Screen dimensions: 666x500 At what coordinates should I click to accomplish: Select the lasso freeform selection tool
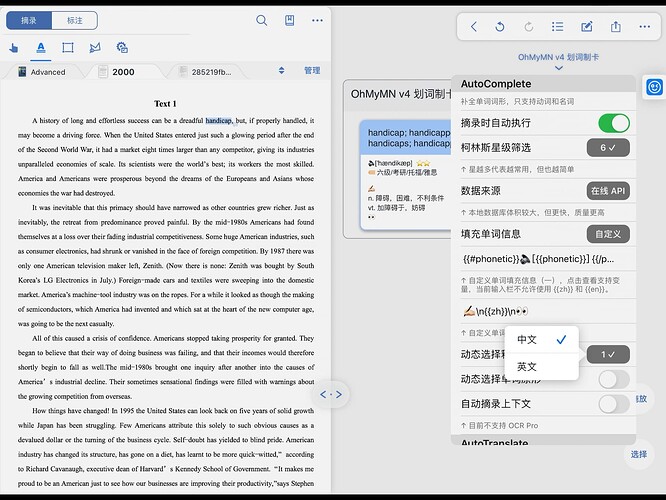95,48
